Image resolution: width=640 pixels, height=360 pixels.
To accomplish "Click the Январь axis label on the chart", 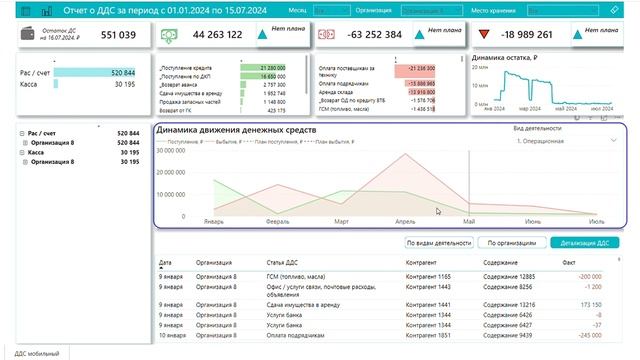I will point(213,222).
